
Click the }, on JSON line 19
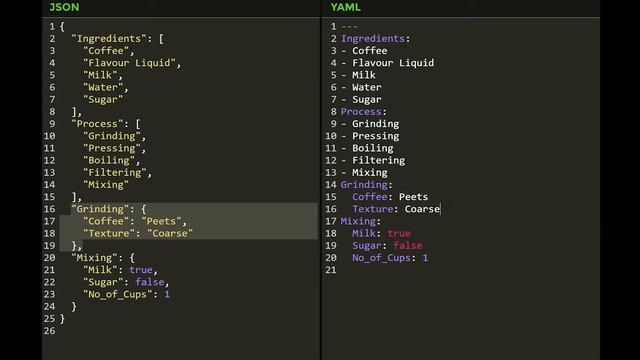coord(77,246)
